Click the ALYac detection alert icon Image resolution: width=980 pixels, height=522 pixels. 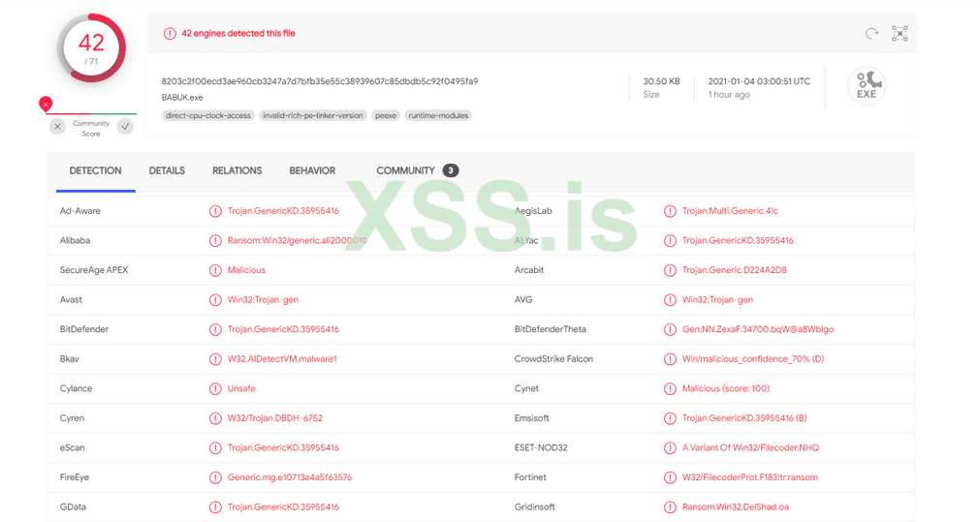pos(670,240)
